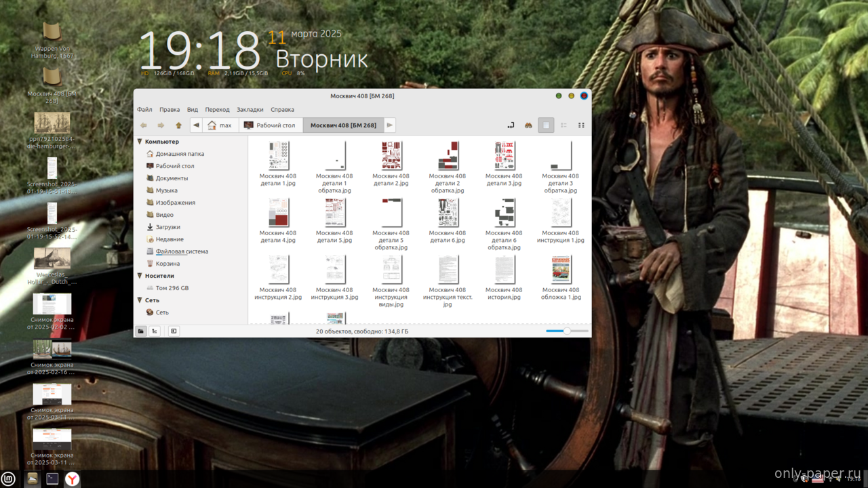The height and width of the screenshot is (488, 868).
Task: Select Wappen Von Hamburg 1667 desktop folder
Action: pyautogui.click(x=52, y=41)
